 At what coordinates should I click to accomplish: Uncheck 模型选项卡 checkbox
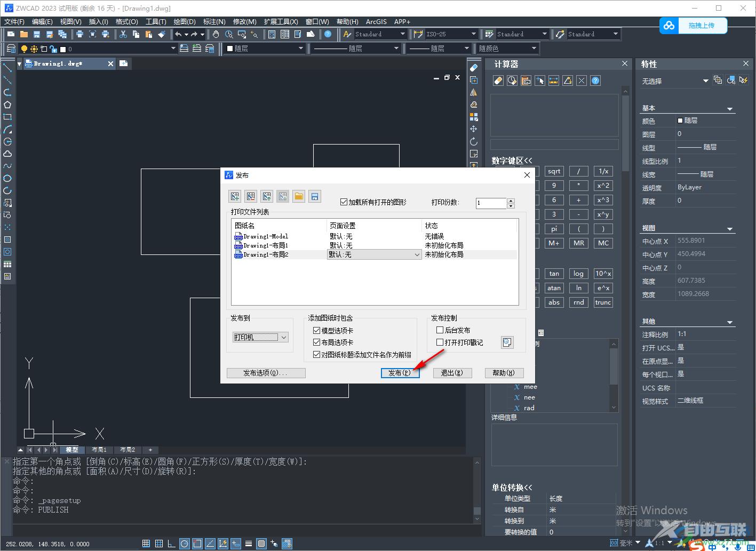[316, 331]
